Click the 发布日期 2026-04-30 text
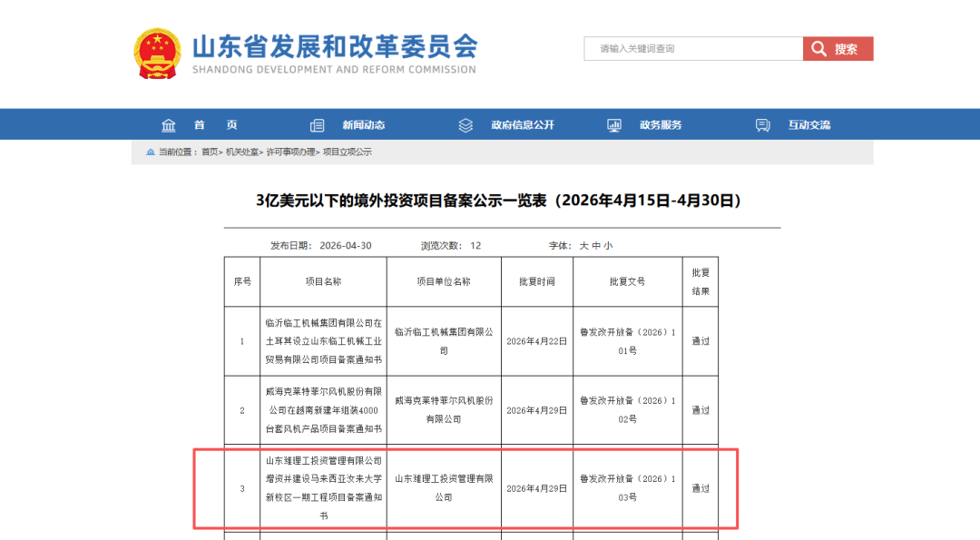 tap(320, 246)
